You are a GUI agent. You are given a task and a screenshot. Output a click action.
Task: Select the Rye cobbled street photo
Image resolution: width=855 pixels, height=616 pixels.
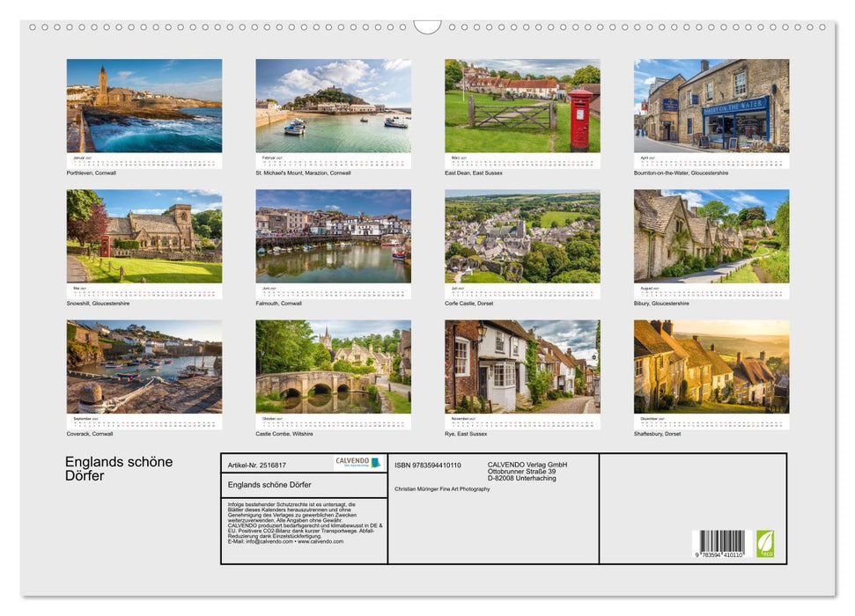(522, 366)
